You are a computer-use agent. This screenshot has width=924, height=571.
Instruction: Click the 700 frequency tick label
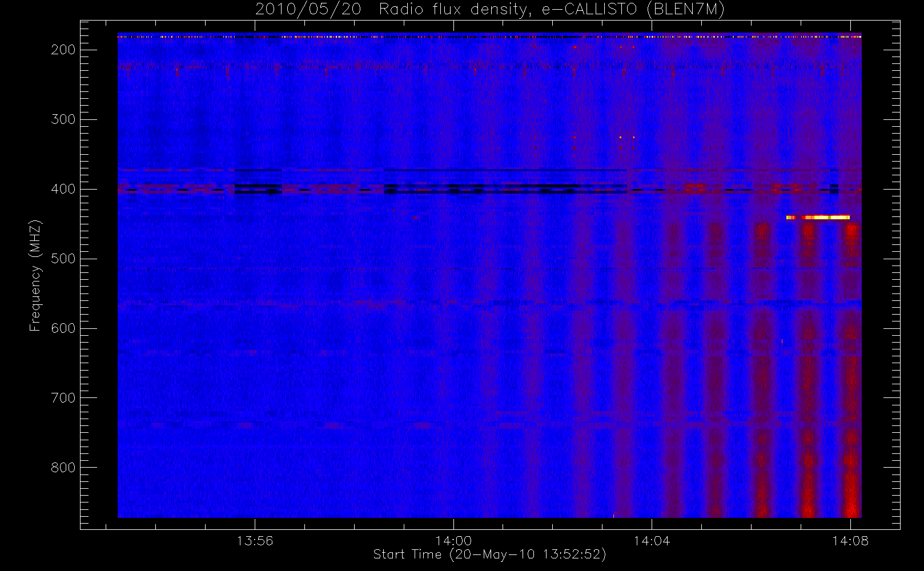(x=63, y=398)
